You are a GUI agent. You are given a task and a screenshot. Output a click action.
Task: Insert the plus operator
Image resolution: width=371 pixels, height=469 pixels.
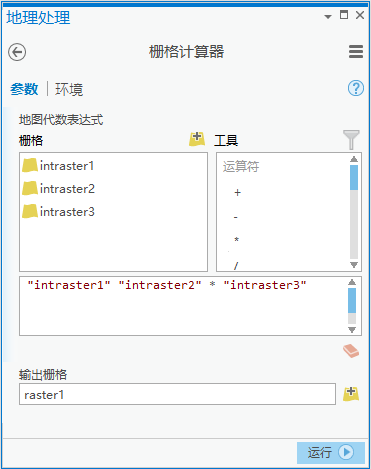[237, 193]
